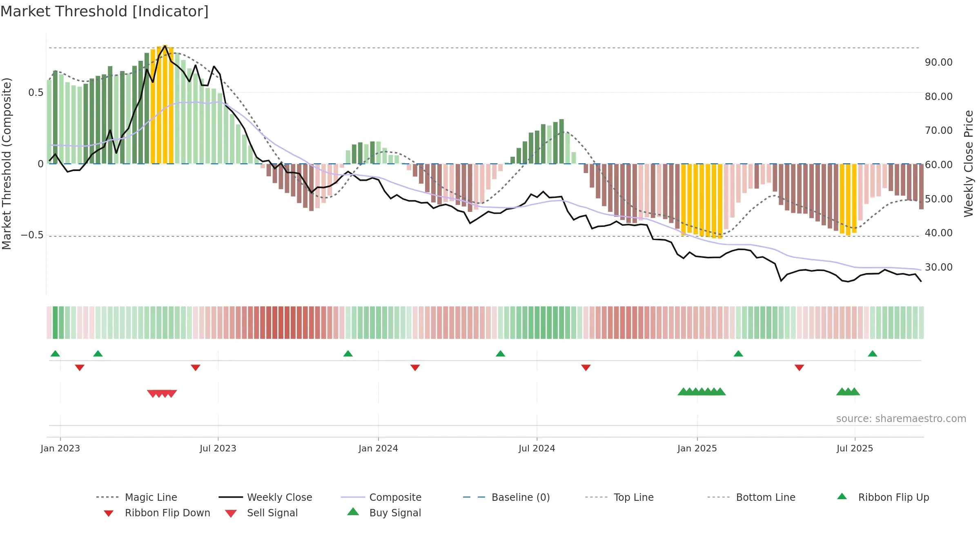Image resolution: width=980 pixels, height=551 pixels.
Task: Click the Market Threshold [Indicator] chart title
Action: coord(105,11)
